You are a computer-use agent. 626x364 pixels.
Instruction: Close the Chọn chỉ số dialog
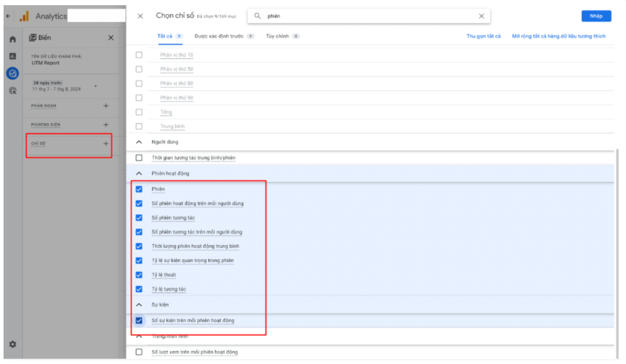(140, 16)
